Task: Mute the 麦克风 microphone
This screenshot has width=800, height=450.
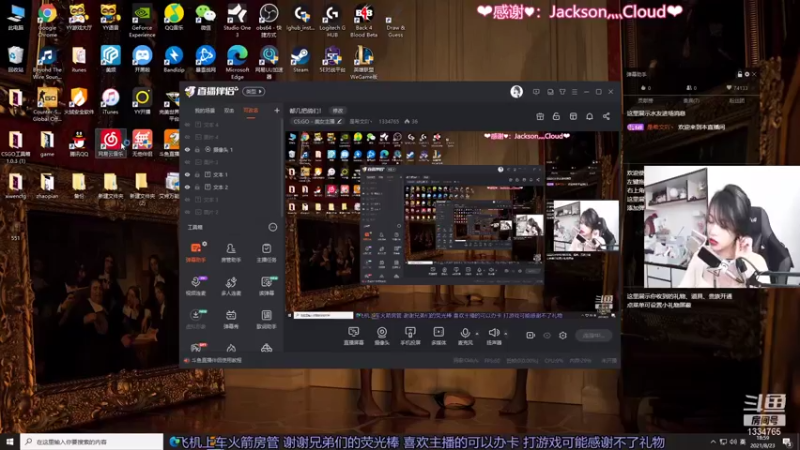Action: coord(465,336)
